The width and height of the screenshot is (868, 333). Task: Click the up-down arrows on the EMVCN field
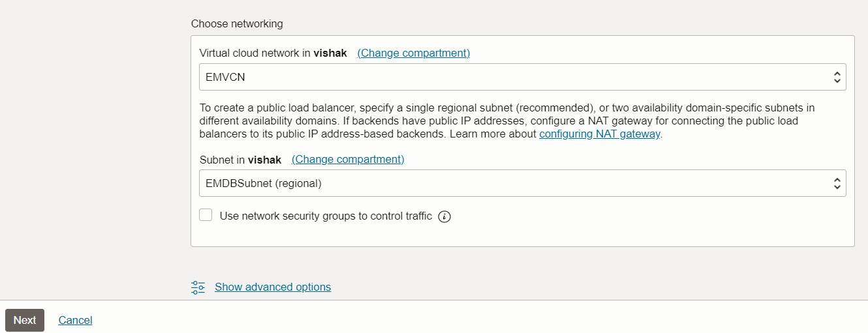pyautogui.click(x=837, y=78)
